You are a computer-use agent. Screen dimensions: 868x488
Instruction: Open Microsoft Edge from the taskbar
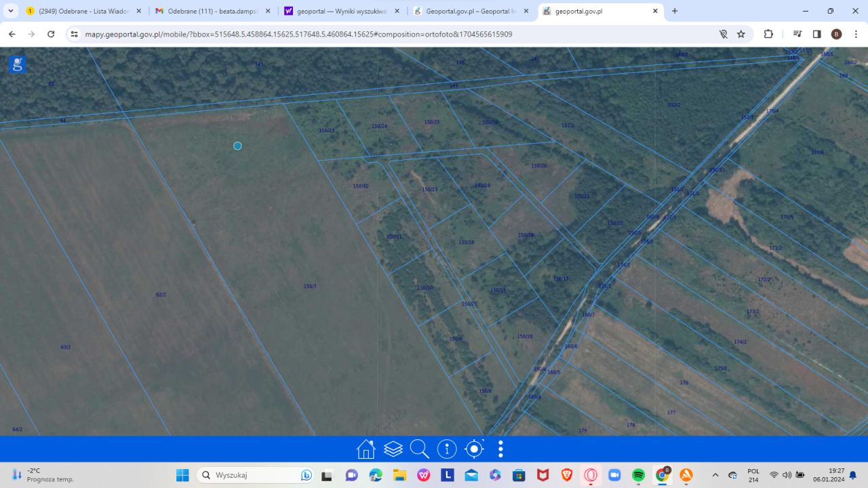376,475
